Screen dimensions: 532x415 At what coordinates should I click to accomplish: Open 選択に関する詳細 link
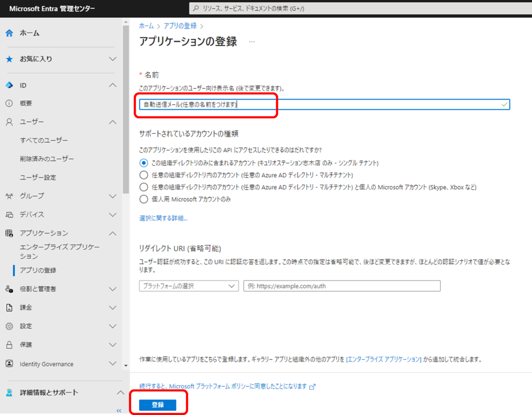pyautogui.click(x=163, y=218)
